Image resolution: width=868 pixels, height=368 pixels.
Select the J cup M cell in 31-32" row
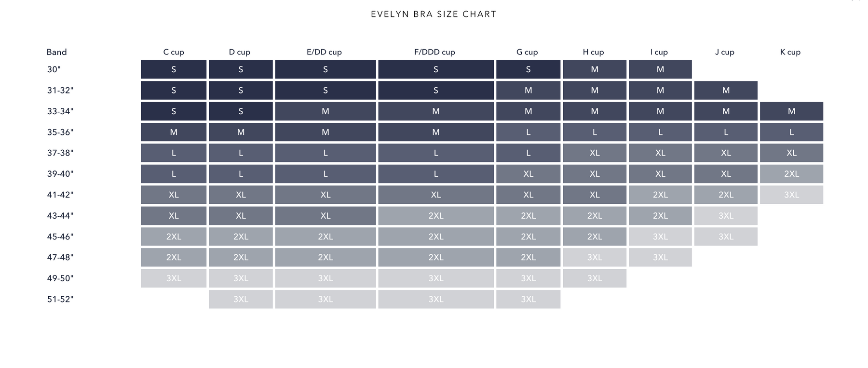point(726,90)
